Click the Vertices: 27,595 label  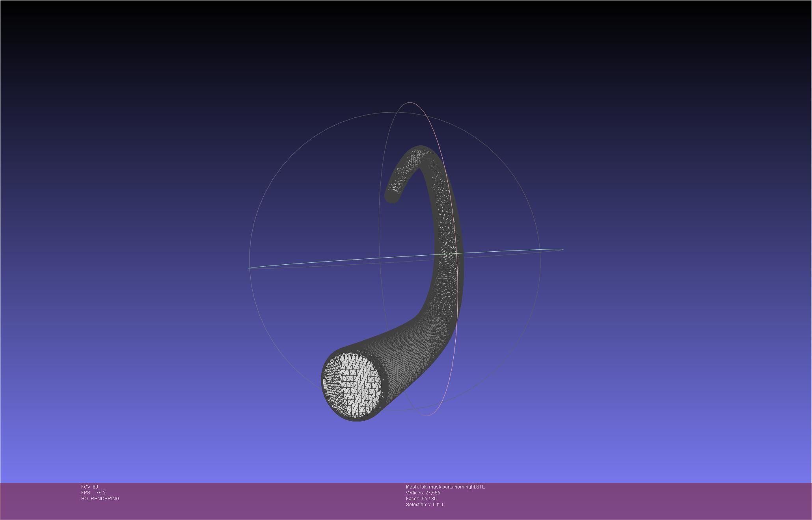coord(423,493)
